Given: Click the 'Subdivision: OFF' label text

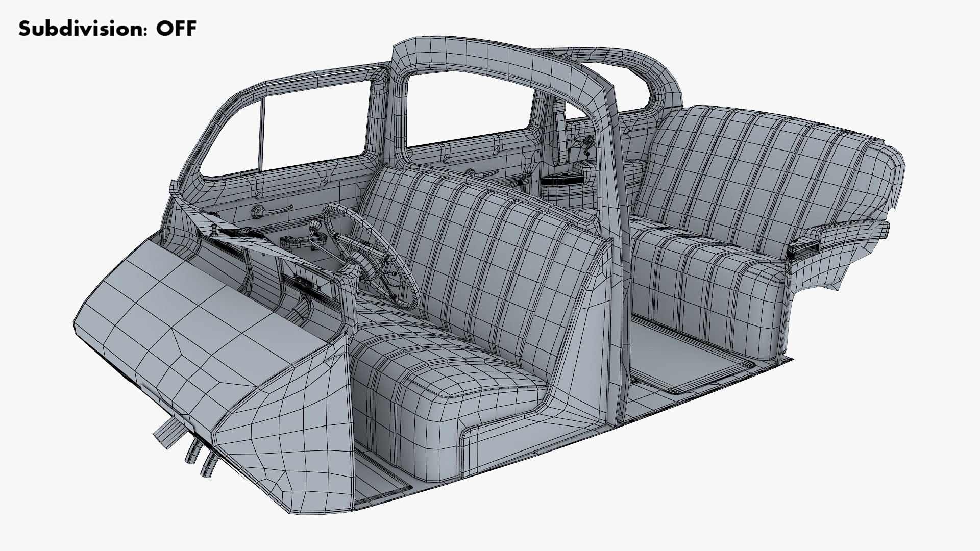Looking at the screenshot, I should pos(107,29).
